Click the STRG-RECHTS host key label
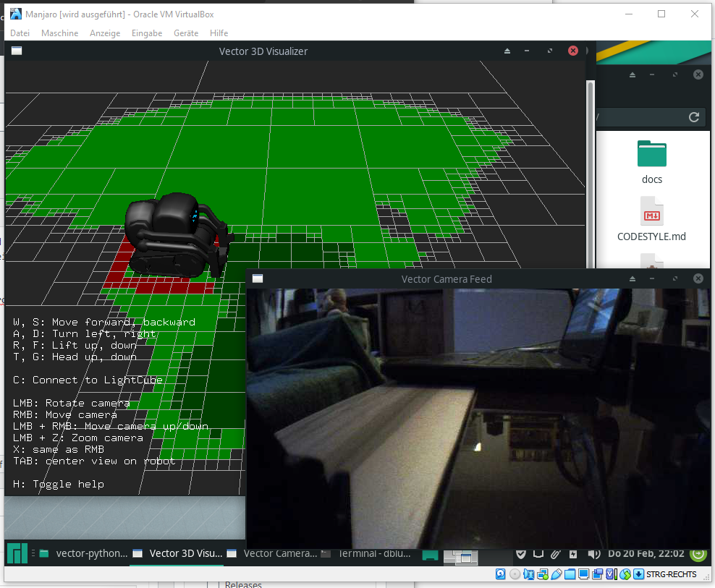The width and height of the screenshot is (715, 588). [x=672, y=574]
